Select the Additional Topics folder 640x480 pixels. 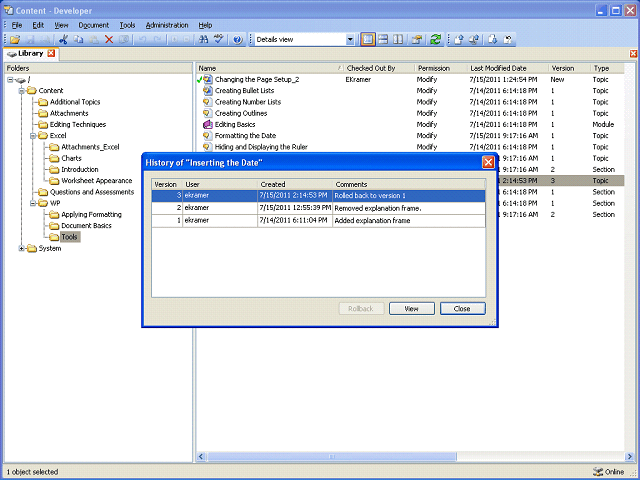tap(75, 102)
